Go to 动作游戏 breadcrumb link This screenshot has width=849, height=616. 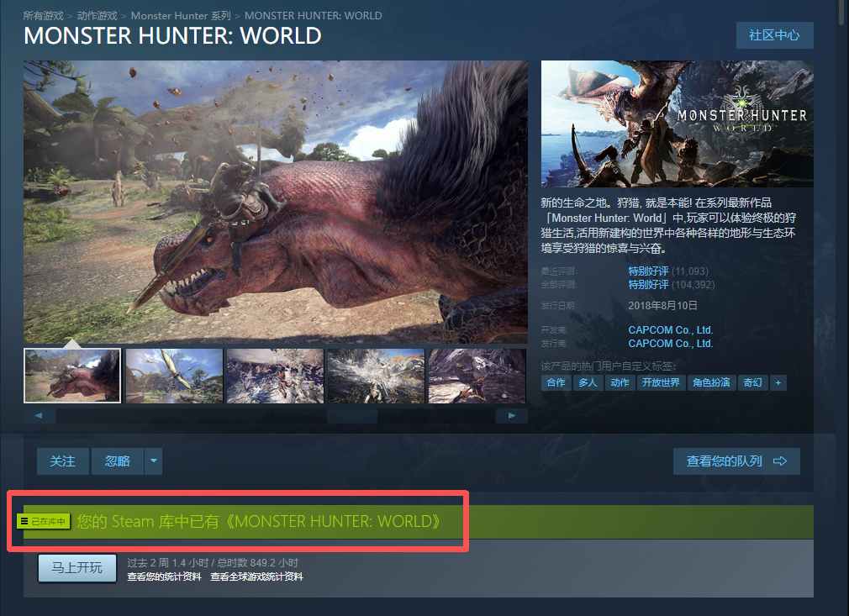[x=98, y=16]
